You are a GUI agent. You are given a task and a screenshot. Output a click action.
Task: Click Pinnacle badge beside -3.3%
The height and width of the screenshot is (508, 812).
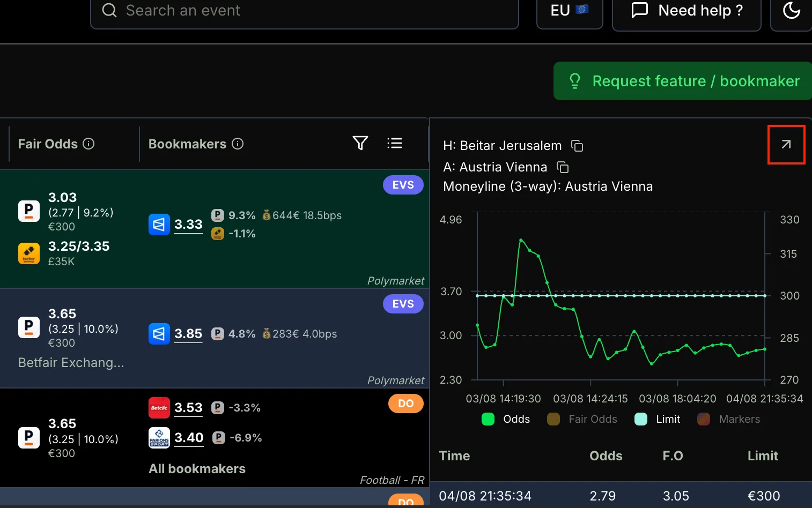click(x=218, y=408)
